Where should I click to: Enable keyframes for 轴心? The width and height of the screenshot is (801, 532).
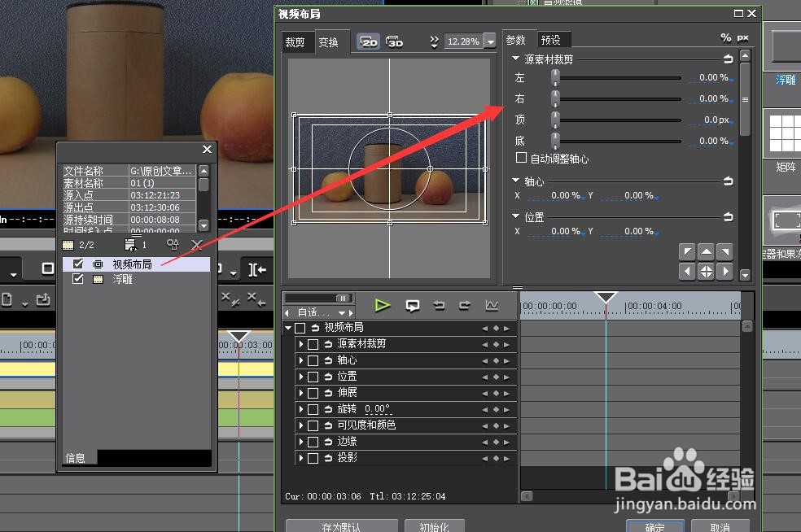pos(313,361)
